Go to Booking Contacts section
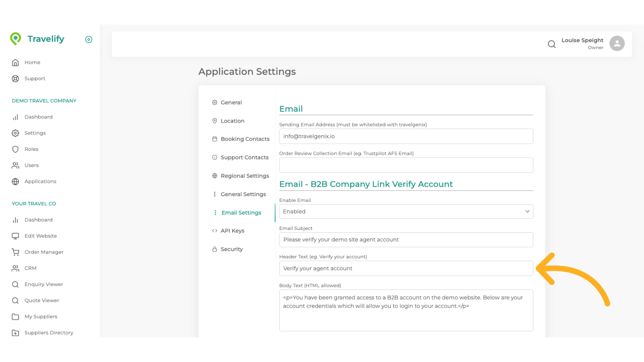 pyautogui.click(x=245, y=139)
